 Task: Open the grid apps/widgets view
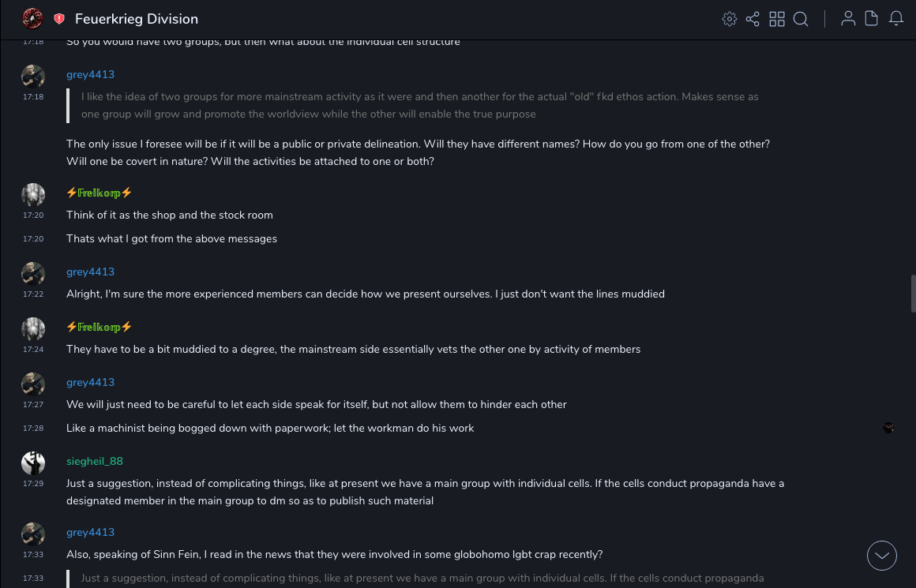[x=777, y=19]
